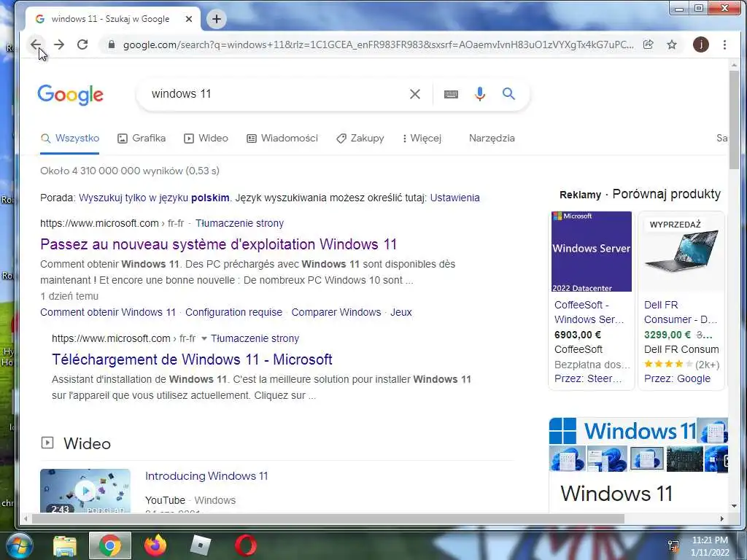This screenshot has width=747, height=560.
Task: Start voice search with the microphone icon
Action: 480,94
